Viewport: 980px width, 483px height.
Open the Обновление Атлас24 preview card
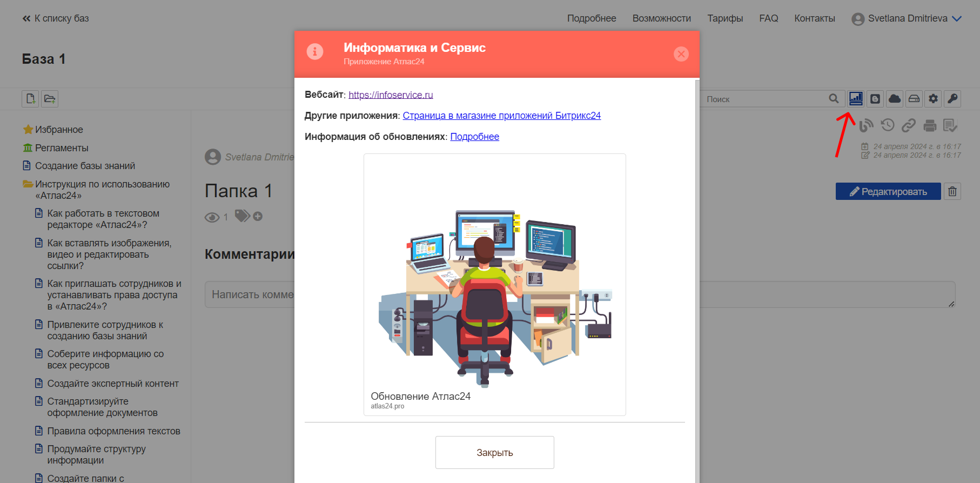[x=494, y=285]
